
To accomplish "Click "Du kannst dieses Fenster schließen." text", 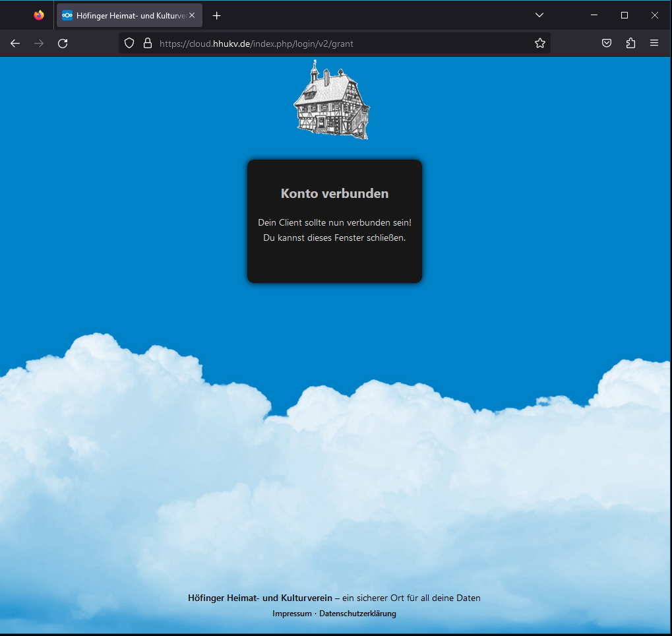I will point(334,238).
